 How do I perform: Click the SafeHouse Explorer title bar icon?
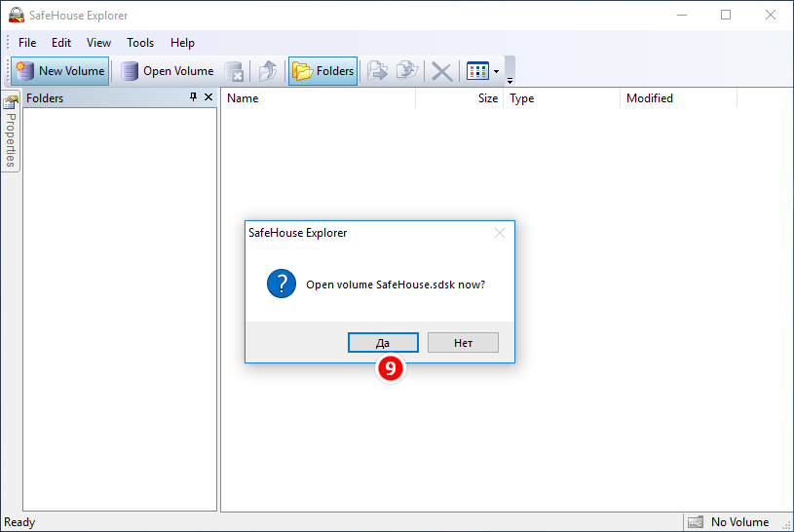[17, 15]
